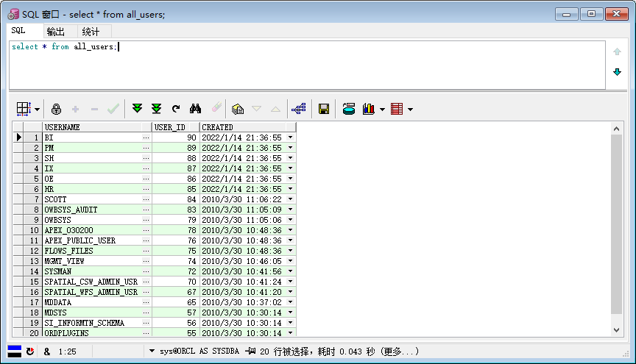Click inside the SQL editor text area
Viewport: 636px width, 364px height.
coord(307,65)
